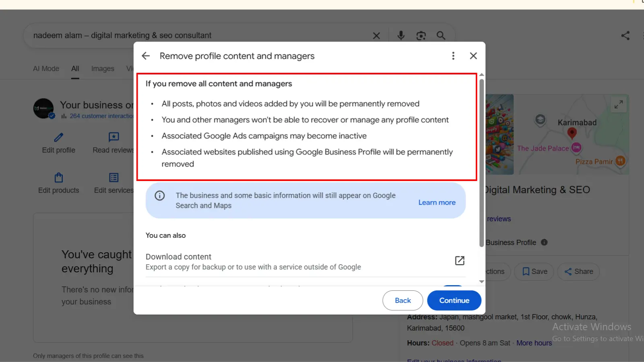Click the Continue button

[x=454, y=300]
